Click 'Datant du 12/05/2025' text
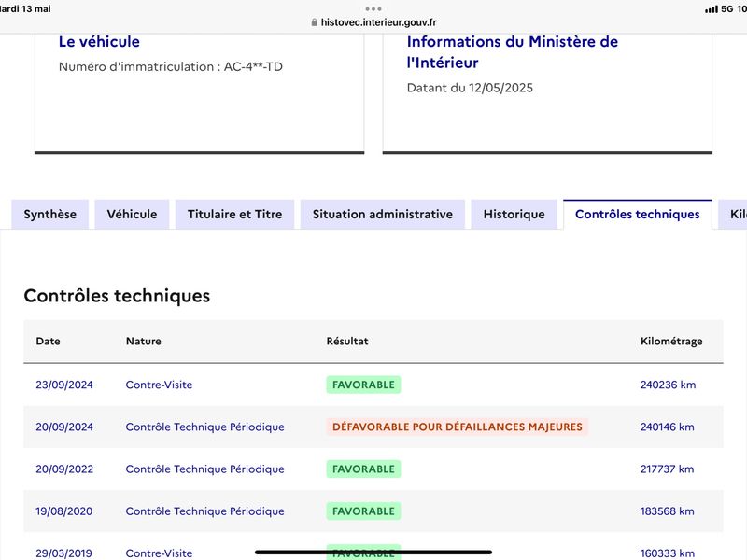747x560 pixels. click(x=470, y=88)
